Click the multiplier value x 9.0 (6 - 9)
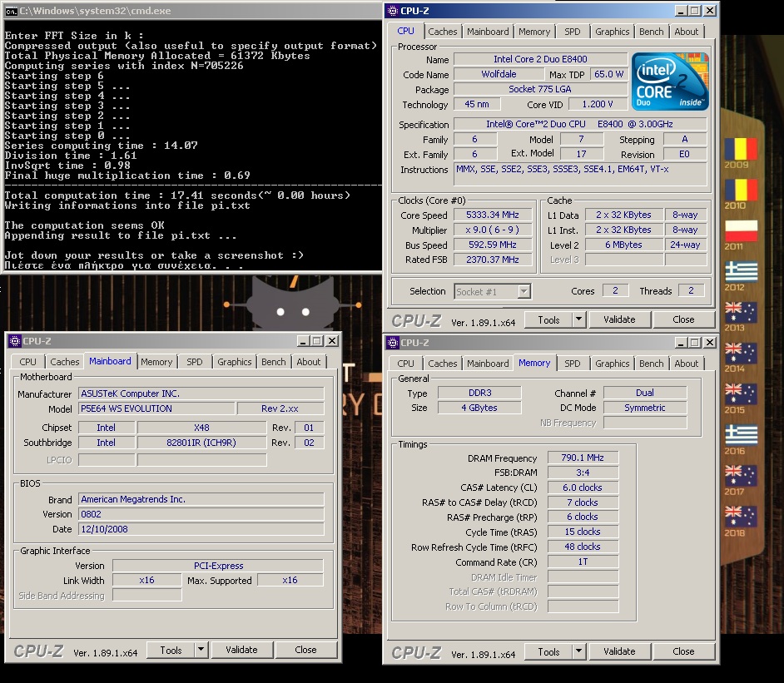 (493, 230)
